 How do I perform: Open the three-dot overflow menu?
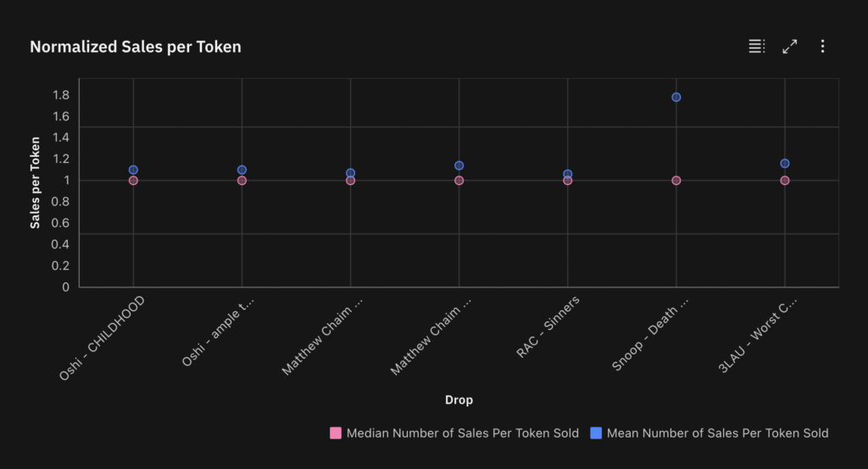pos(822,47)
